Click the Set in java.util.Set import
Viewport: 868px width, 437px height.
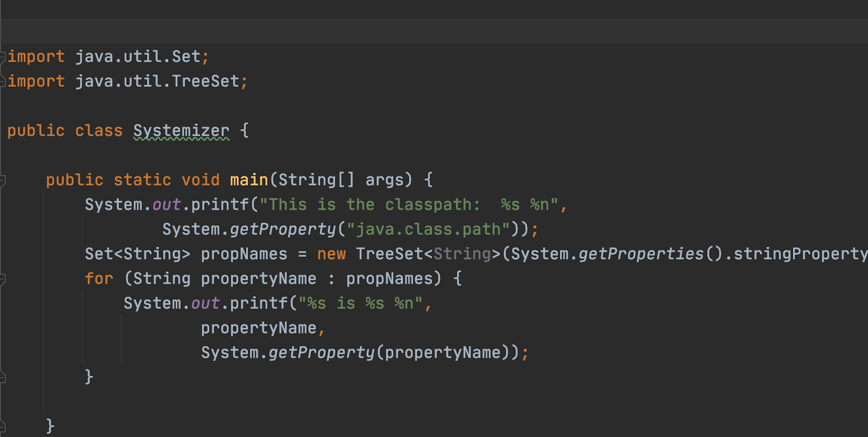tap(186, 57)
